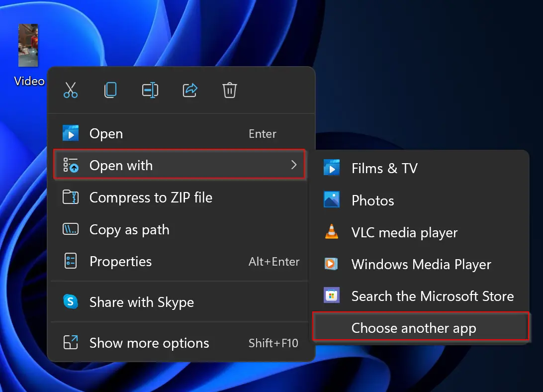Click the Open with chevron arrow
This screenshot has height=392, width=543.
point(294,165)
